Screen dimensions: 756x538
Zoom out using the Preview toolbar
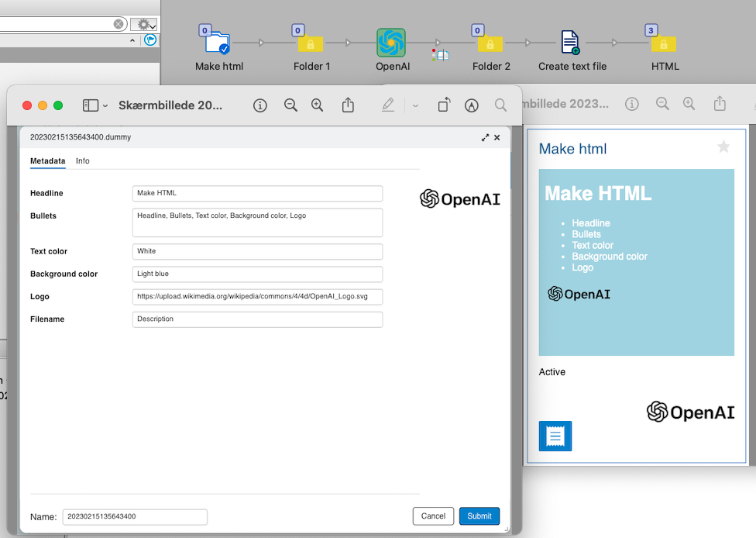point(290,105)
